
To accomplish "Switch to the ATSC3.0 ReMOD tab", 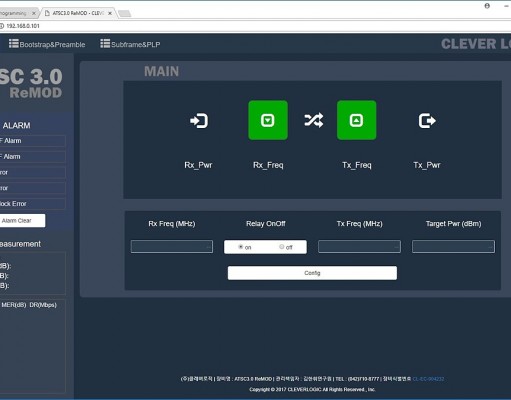I will point(78,13).
